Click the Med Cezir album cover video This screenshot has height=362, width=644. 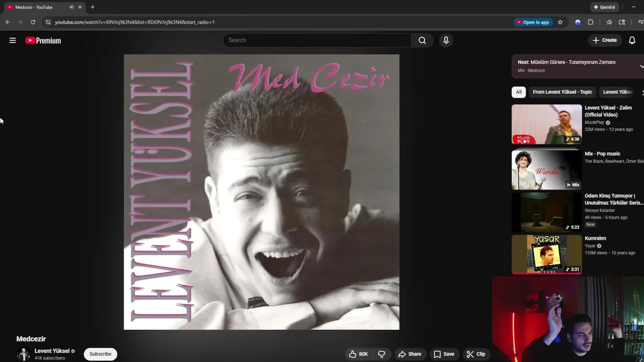262,192
